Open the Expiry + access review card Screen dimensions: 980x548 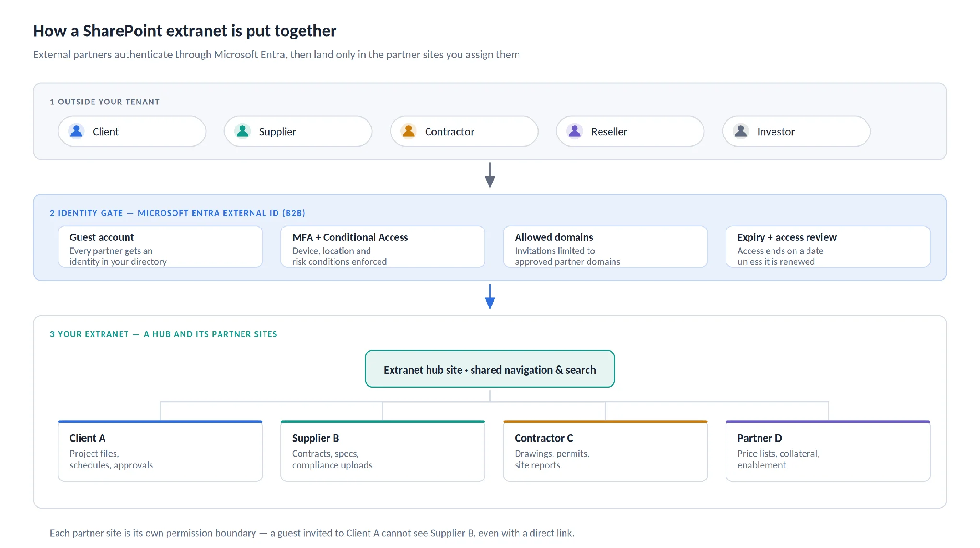click(828, 247)
